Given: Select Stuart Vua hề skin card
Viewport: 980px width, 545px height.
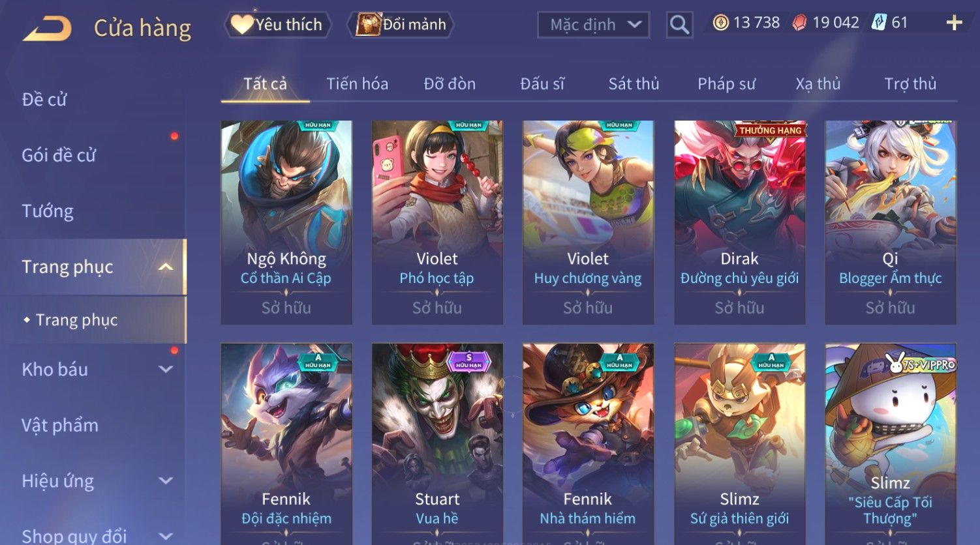Looking at the screenshot, I should [437, 444].
